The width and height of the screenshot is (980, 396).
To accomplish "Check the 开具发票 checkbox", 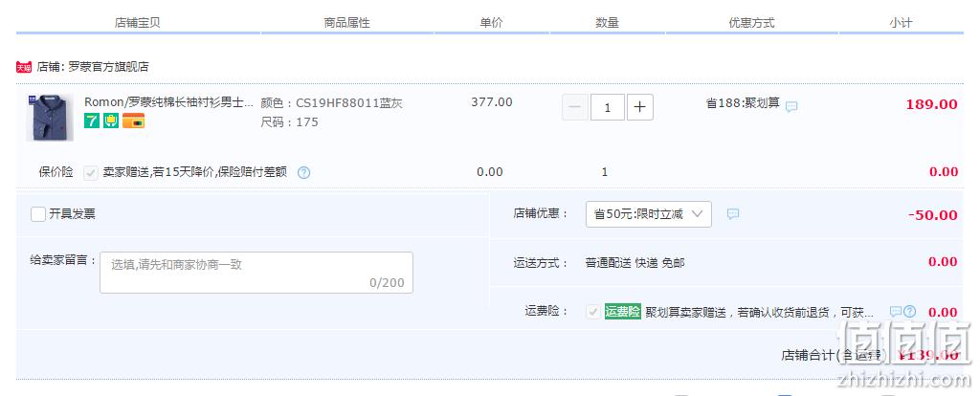I will [38, 214].
